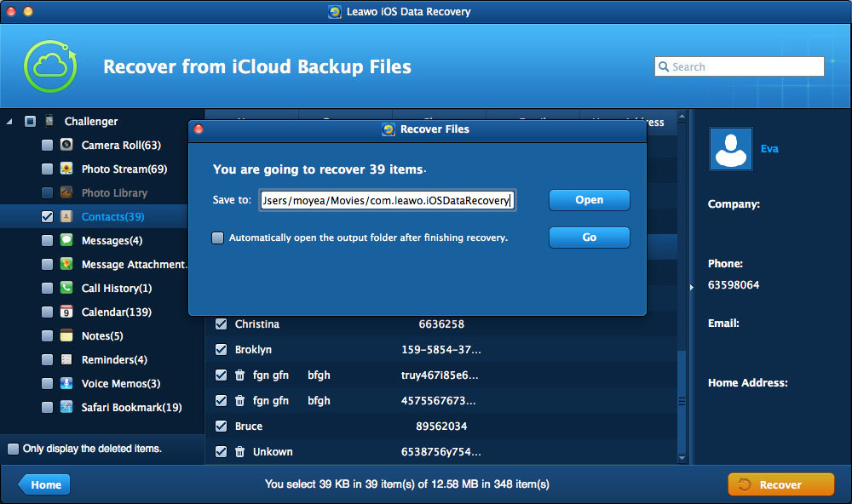The width and height of the screenshot is (852, 504).
Task: Select Reminders(4) category in sidebar
Action: click(113, 360)
